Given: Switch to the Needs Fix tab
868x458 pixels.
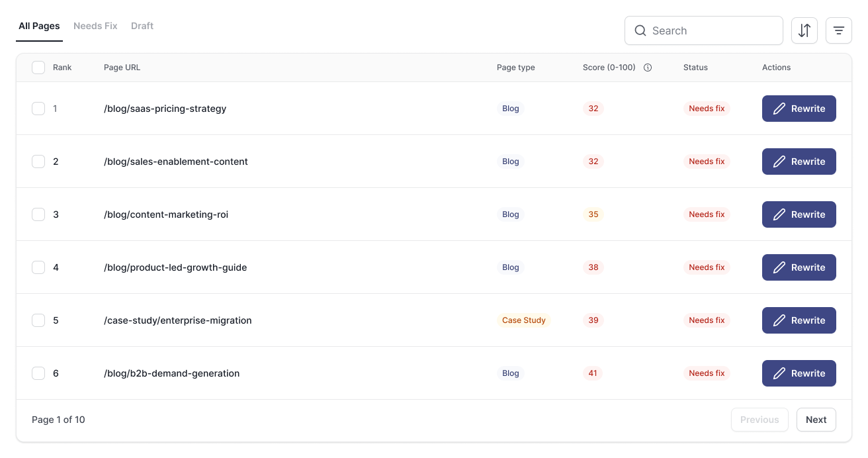Looking at the screenshot, I should click(95, 26).
